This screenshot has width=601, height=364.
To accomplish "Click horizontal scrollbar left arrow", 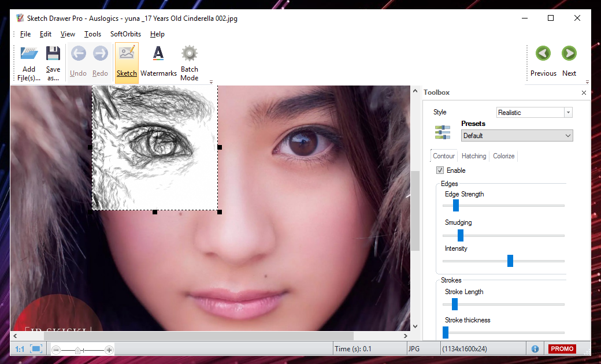I will point(15,336).
